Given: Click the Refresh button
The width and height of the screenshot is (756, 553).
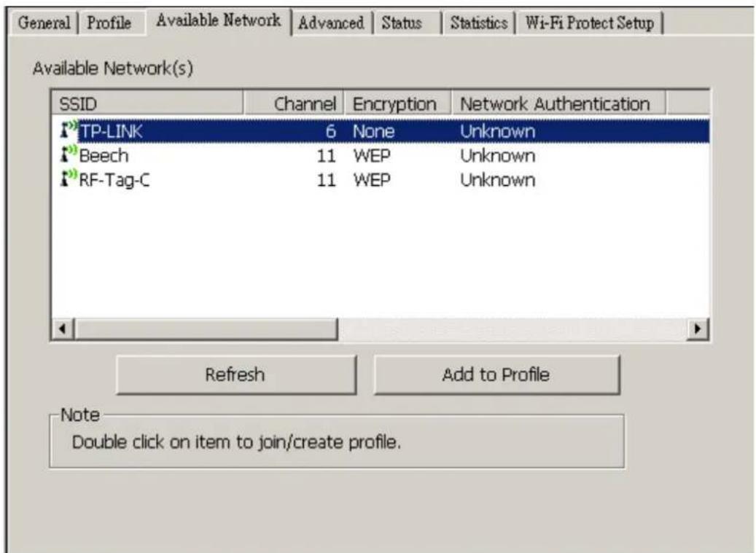Looking at the screenshot, I should [235, 374].
